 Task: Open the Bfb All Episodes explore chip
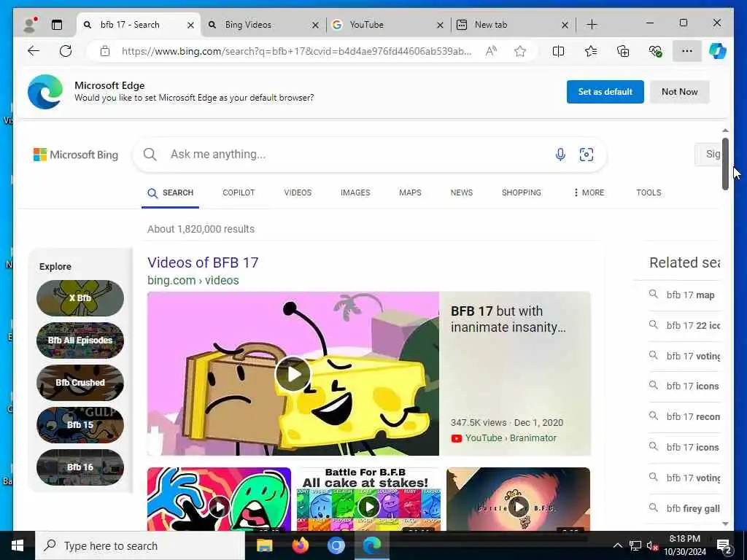80,340
